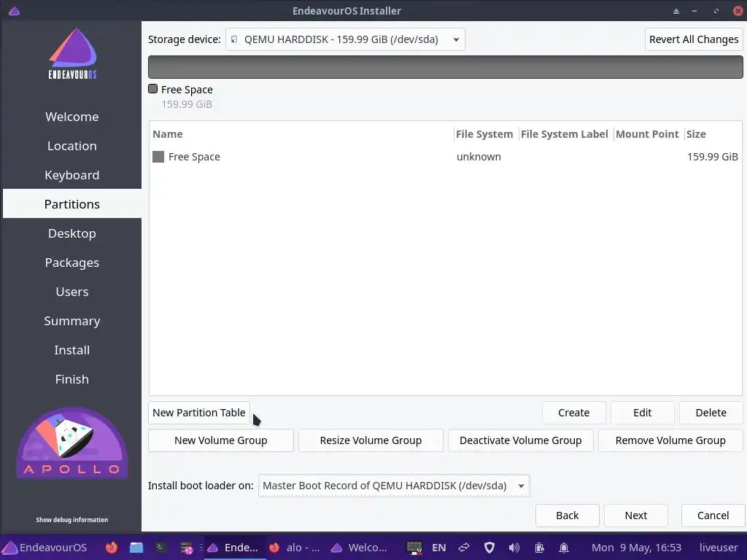
Task: Select Partitions step in sidebar
Action: [x=72, y=204]
